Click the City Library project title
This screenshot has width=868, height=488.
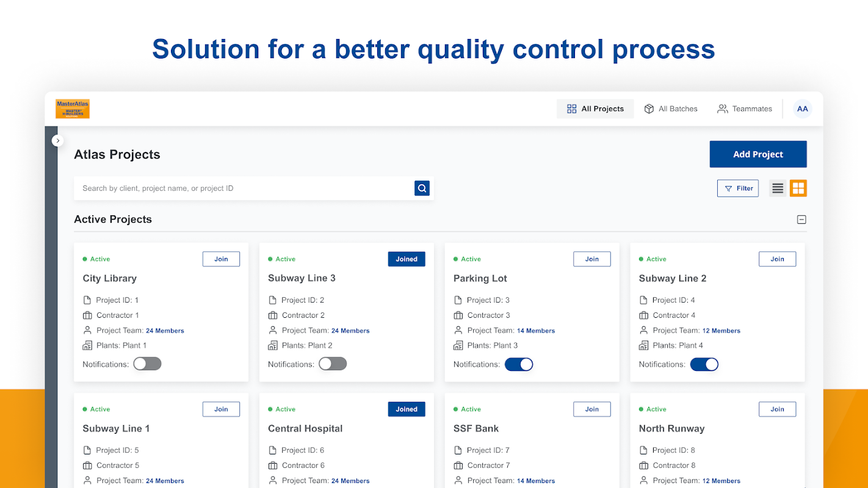pos(110,278)
